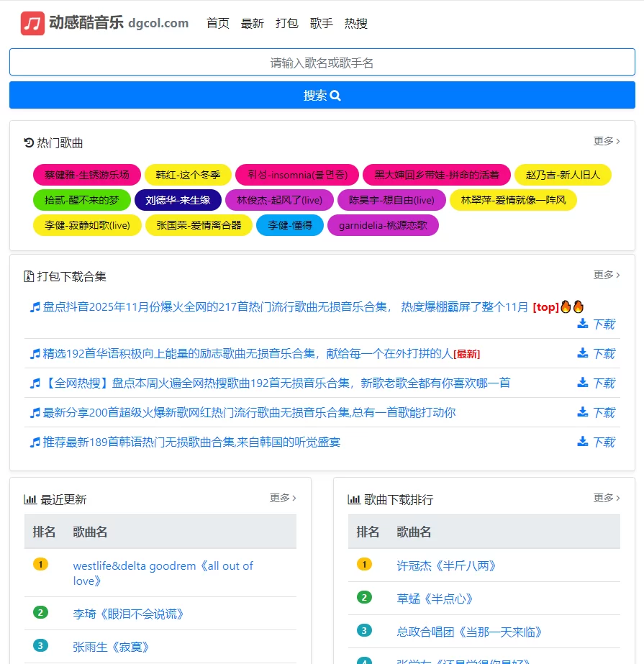The image size is (644, 664).
Task: Open the song link 李琦《眼泪不会说谎》
Action: click(x=130, y=614)
